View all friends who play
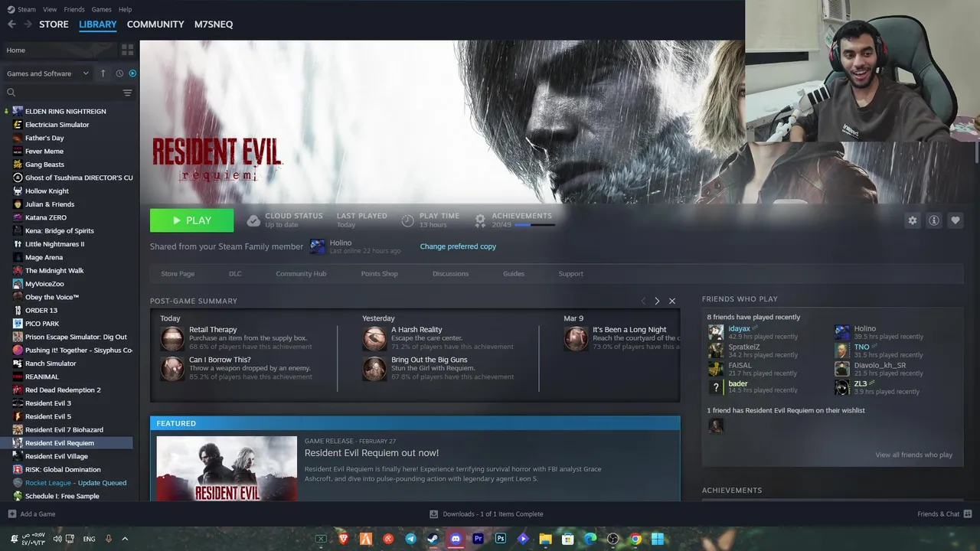 914,455
